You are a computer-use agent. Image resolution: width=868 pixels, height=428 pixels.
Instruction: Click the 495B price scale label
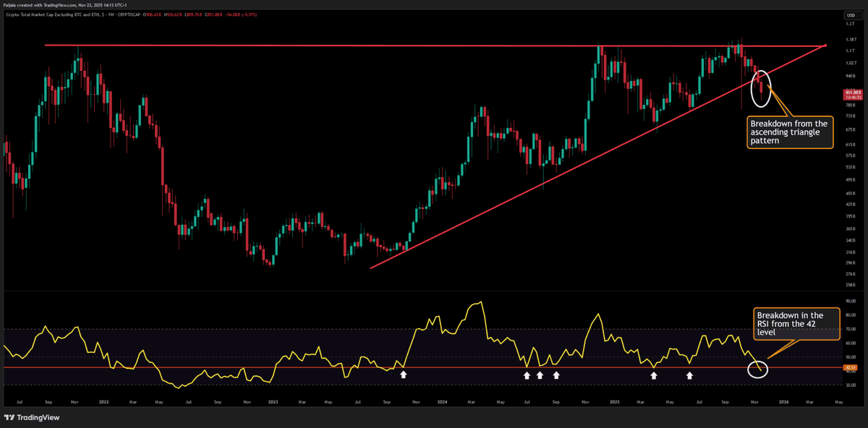851,180
